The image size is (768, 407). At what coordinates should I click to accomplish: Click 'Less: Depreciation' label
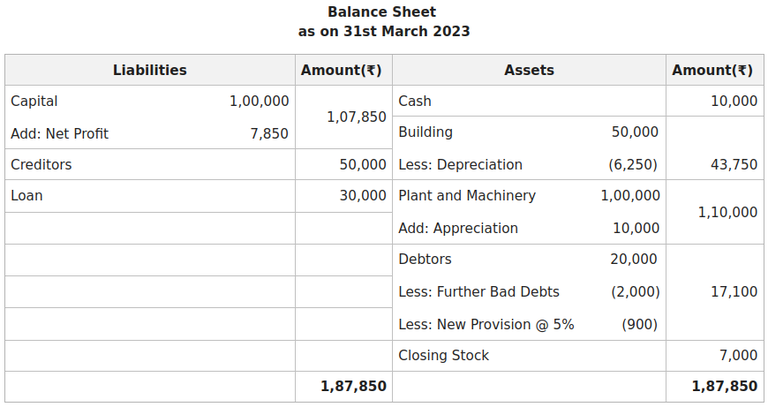[x=460, y=165]
